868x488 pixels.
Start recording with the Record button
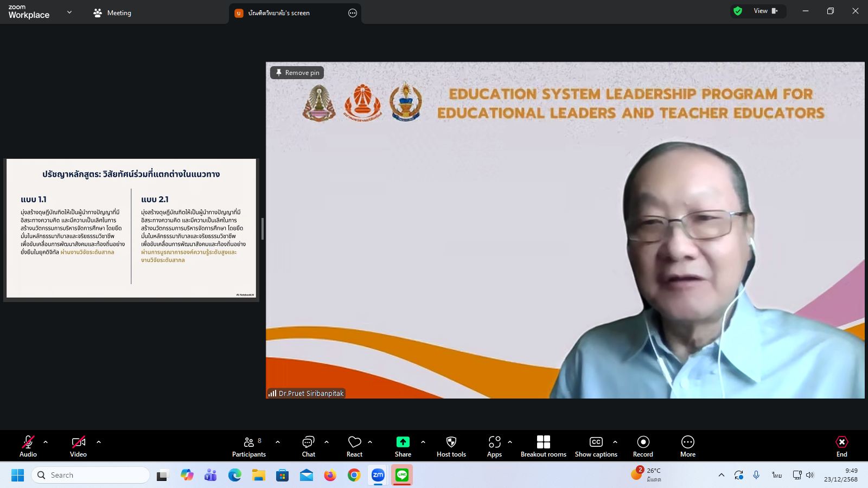point(643,446)
